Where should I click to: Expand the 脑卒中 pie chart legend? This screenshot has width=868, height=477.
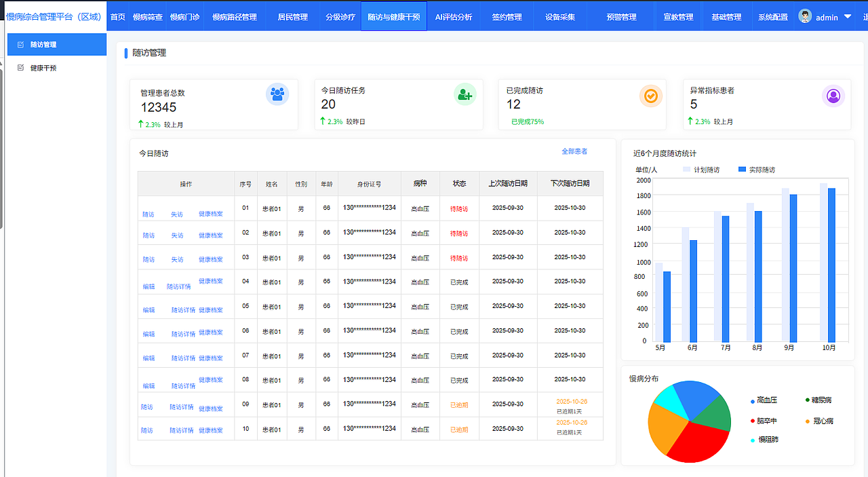coord(764,421)
